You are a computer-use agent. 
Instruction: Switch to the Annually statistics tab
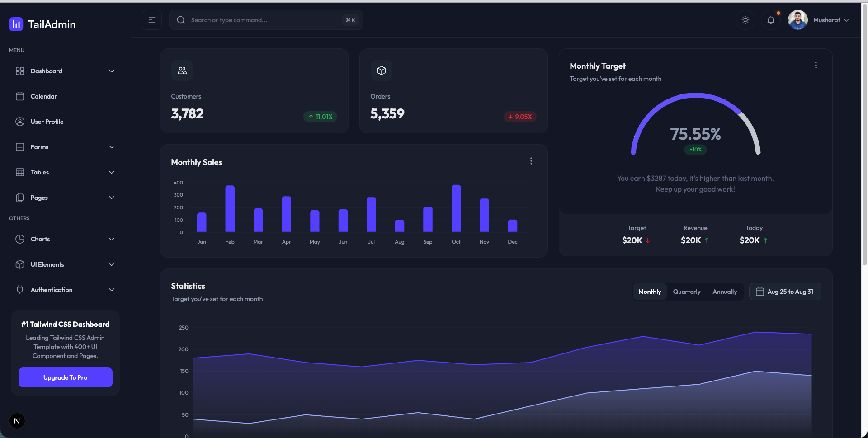(x=725, y=292)
